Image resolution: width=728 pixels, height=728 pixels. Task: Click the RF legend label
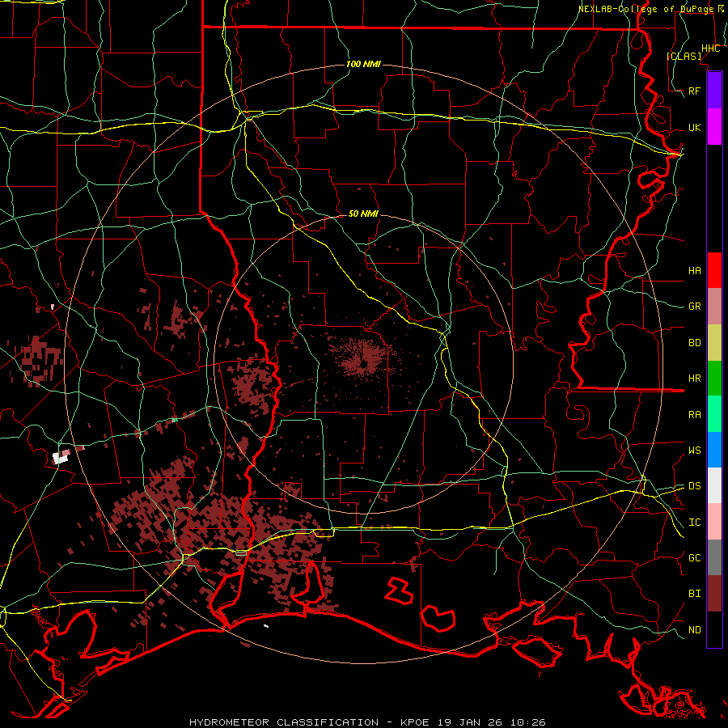695,91
